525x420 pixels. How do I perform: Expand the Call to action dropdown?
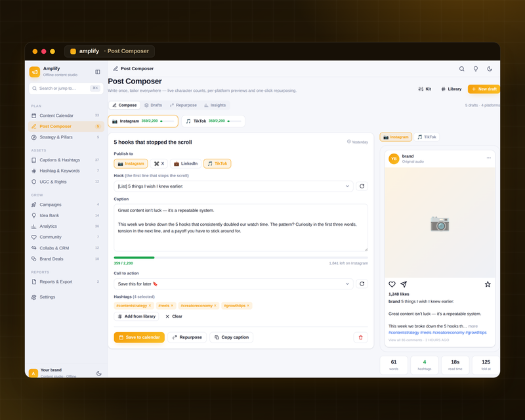pos(234,283)
